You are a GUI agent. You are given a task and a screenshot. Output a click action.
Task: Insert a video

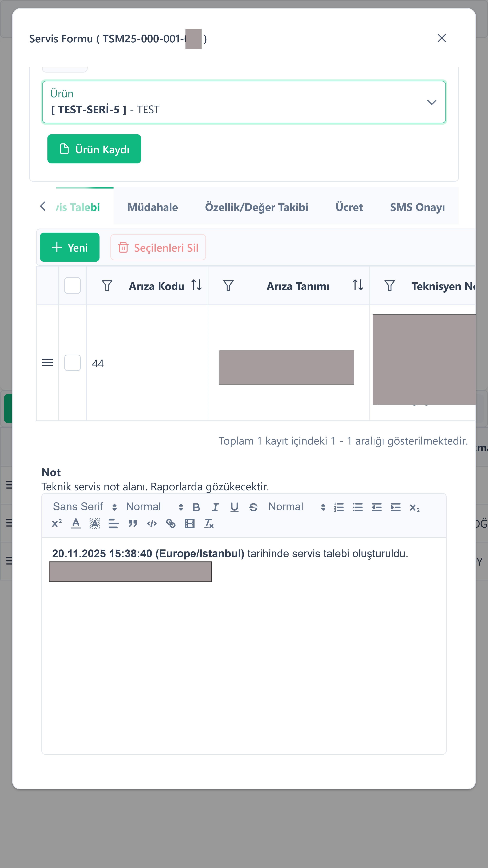(190, 523)
